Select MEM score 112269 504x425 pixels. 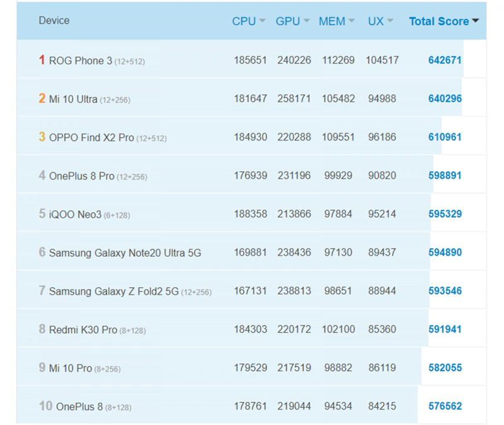(338, 60)
